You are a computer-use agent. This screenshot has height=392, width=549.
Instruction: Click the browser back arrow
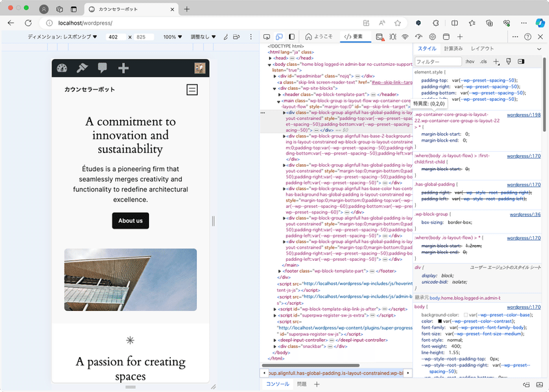(x=11, y=23)
